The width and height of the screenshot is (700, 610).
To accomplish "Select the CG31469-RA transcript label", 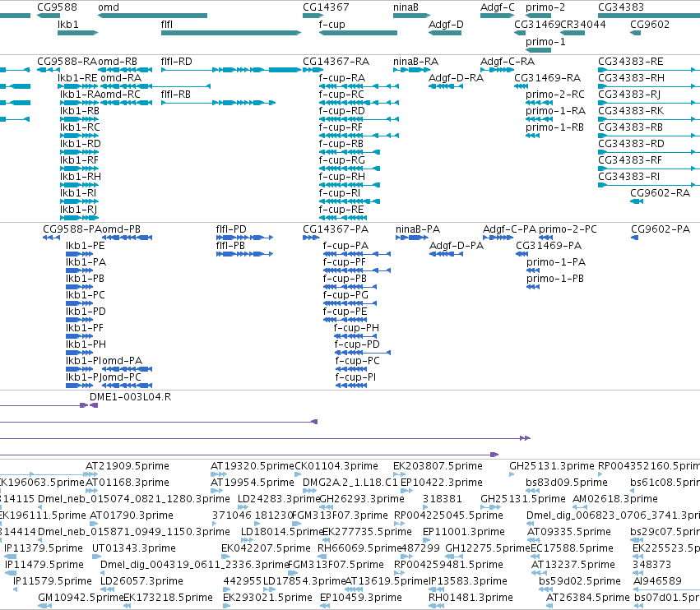I will coord(547,78).
